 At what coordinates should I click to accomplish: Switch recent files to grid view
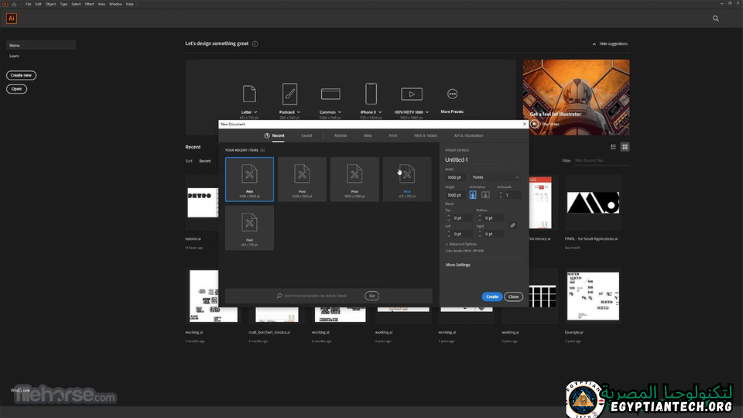coord(625,147)
